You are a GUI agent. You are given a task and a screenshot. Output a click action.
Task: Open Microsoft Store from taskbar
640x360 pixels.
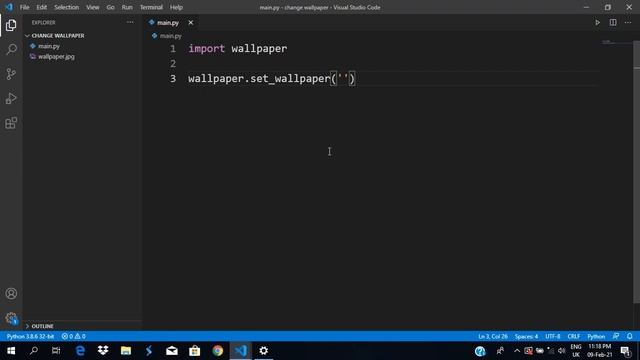click(x=195, y=351)
